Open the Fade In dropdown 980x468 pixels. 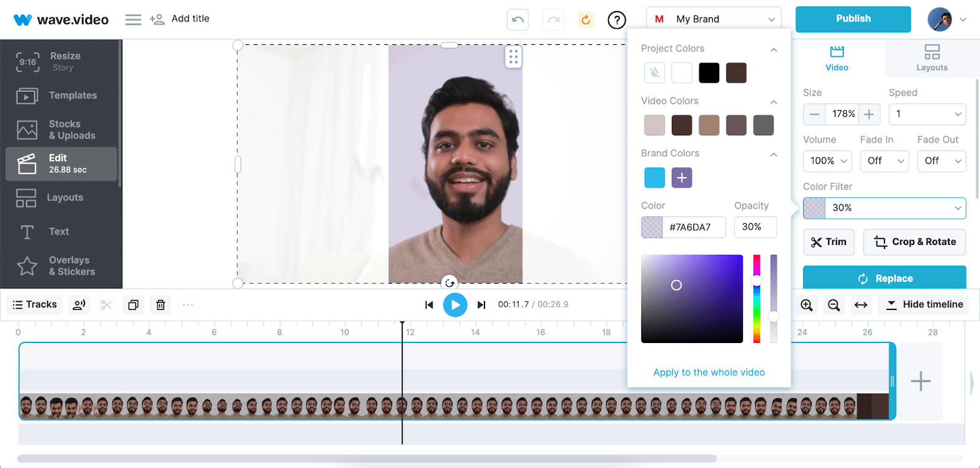(x=884, y=160)
